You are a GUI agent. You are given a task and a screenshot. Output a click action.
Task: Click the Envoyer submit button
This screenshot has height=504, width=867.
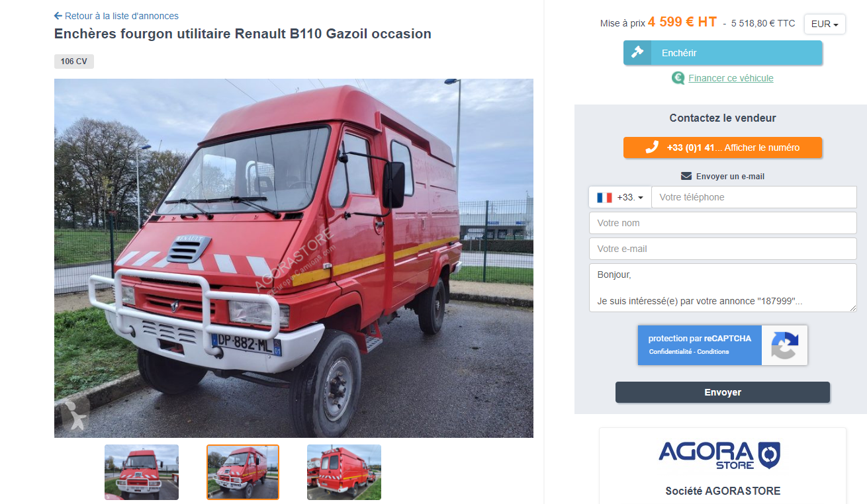pos(723,392)
